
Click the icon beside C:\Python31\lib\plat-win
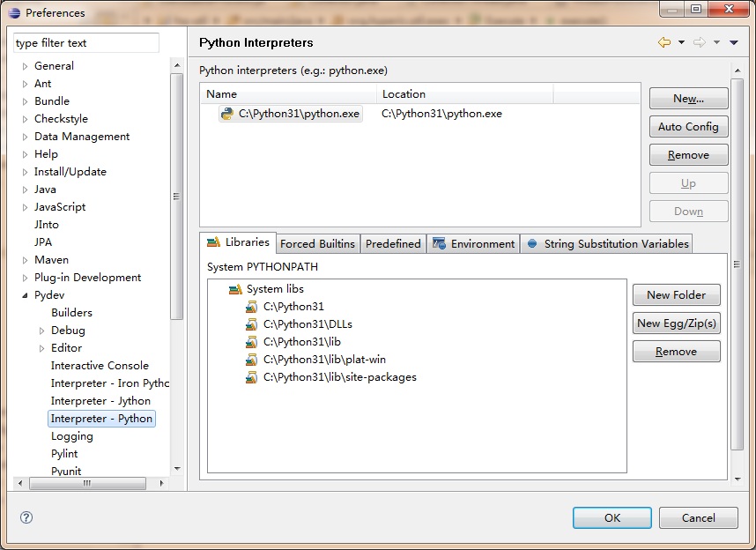click(251, 360)
